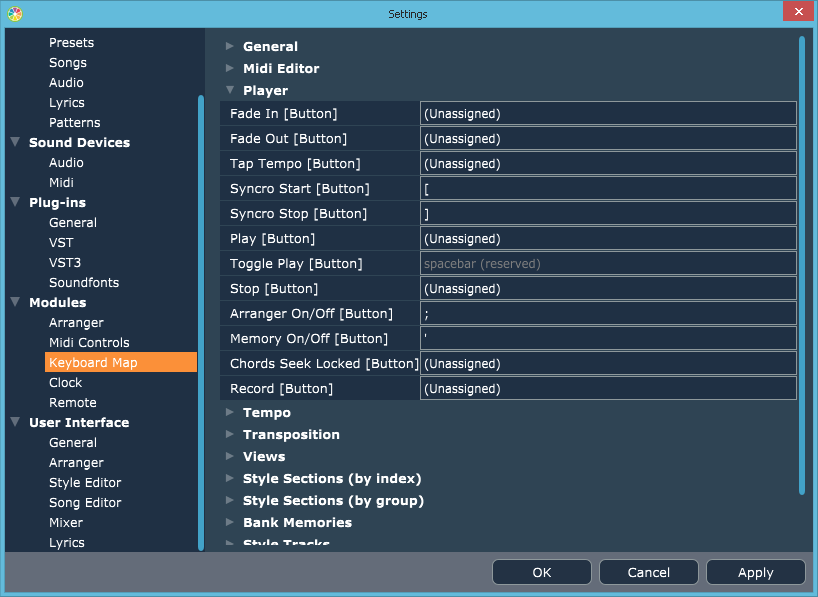Open the VST3 plug-in settings
The height and width of the screenshot is (597, 818).
pos(65,262)
